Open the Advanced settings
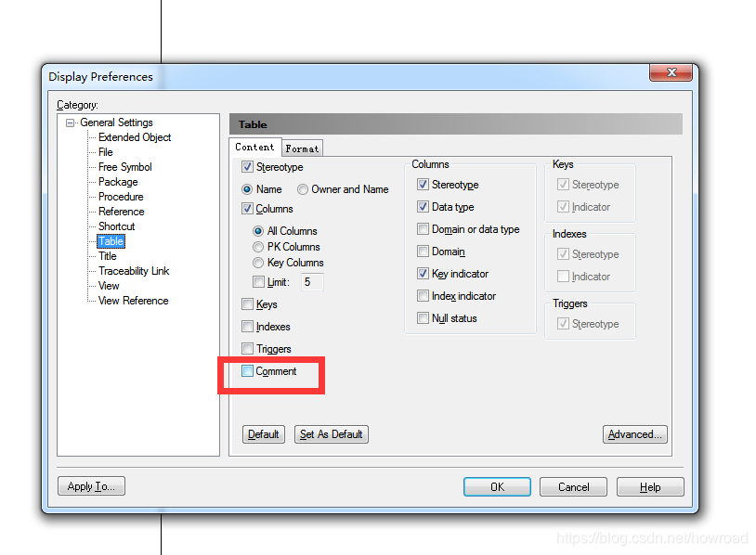 coord(635,434)
